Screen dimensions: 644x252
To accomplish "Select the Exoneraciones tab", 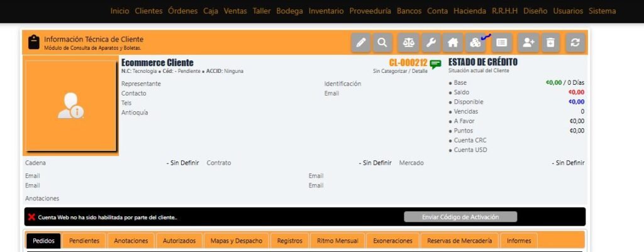I will pos(392,241).
